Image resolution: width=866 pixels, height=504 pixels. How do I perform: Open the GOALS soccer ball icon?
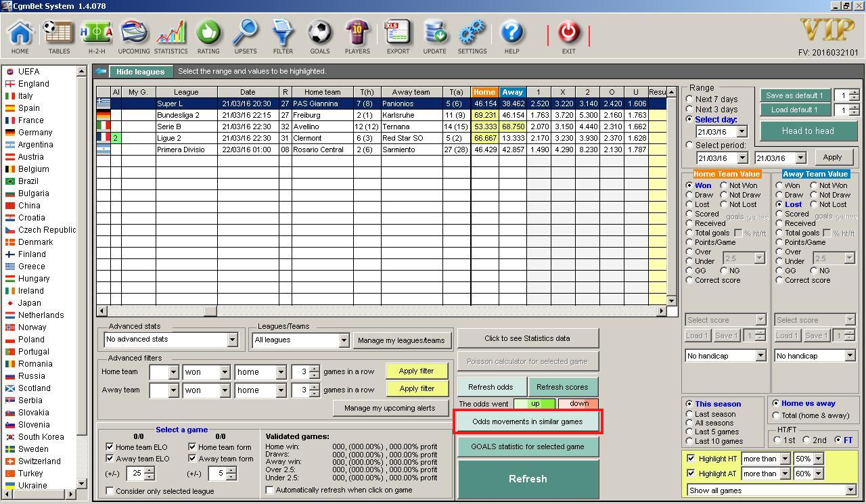(x=319, y=32)
